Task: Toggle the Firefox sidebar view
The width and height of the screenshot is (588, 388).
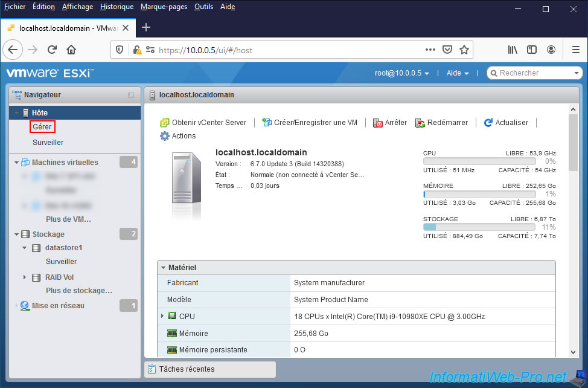Action: coord(532,50)
